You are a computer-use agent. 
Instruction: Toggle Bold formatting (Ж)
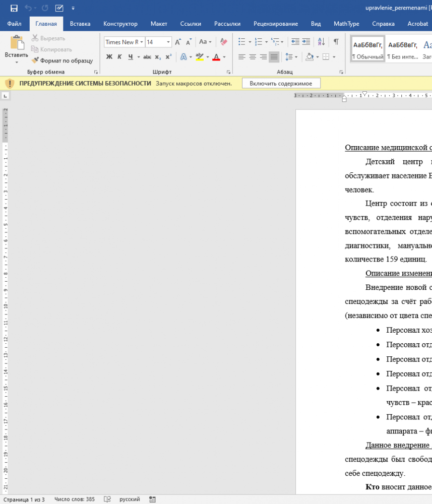coord(109,57)
